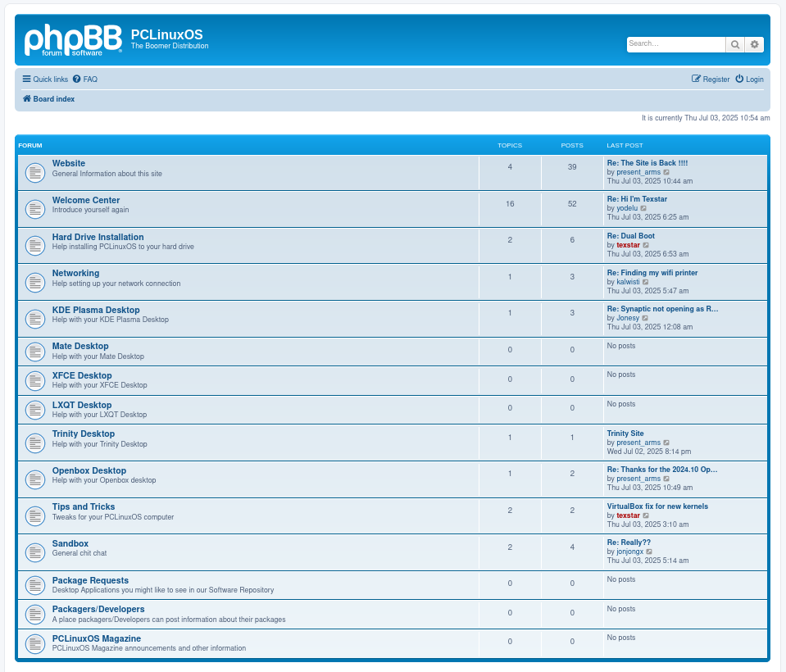This screenshot has height=672, width=786.
Task: Open the Mate Desktop forum
Action: [80, 347]
